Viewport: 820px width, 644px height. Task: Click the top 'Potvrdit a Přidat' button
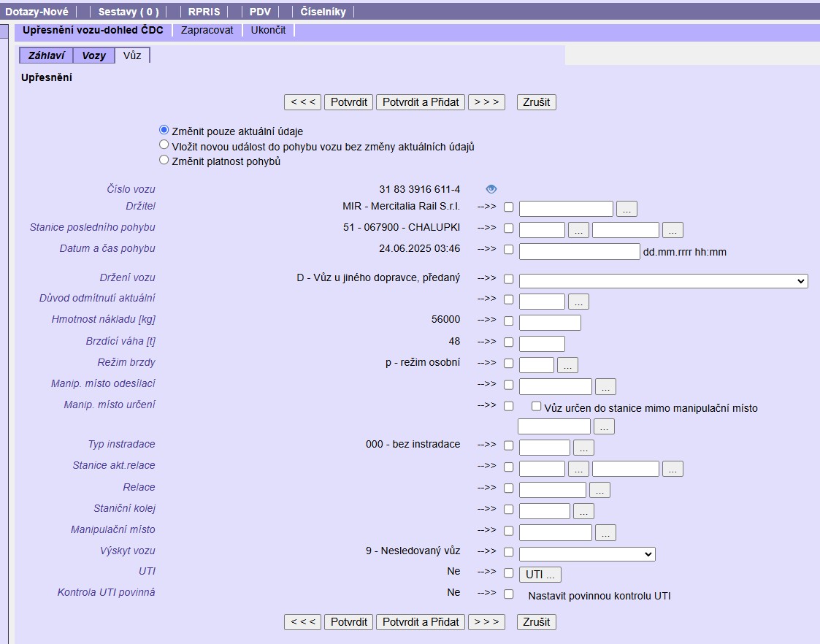pos(421,102)
